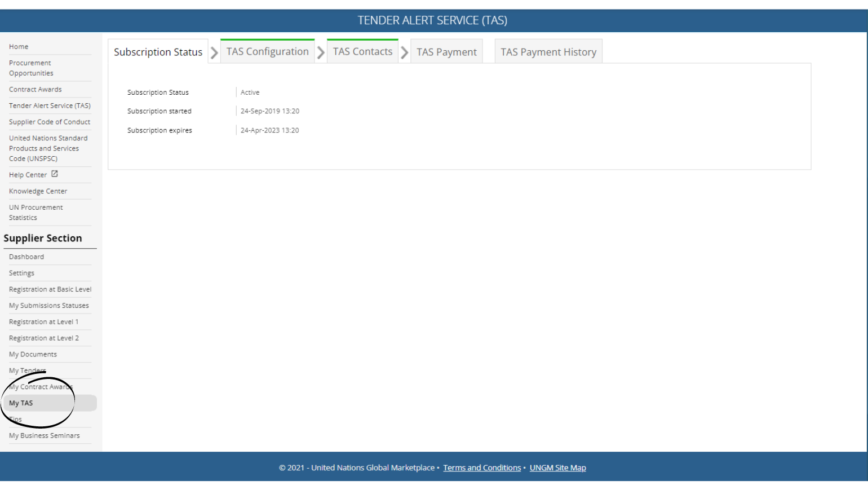Click the 24-Sep-2019 13:20 start date

pos(270,112)
